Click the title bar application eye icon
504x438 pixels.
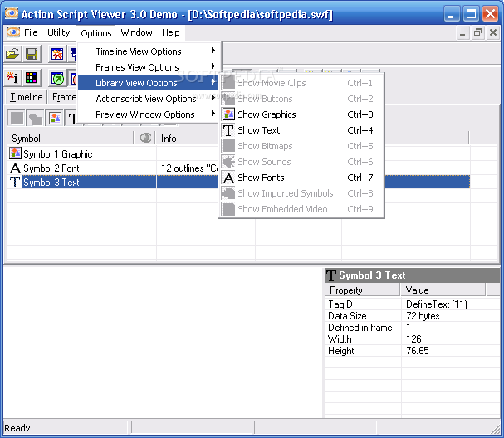point(12,14)
